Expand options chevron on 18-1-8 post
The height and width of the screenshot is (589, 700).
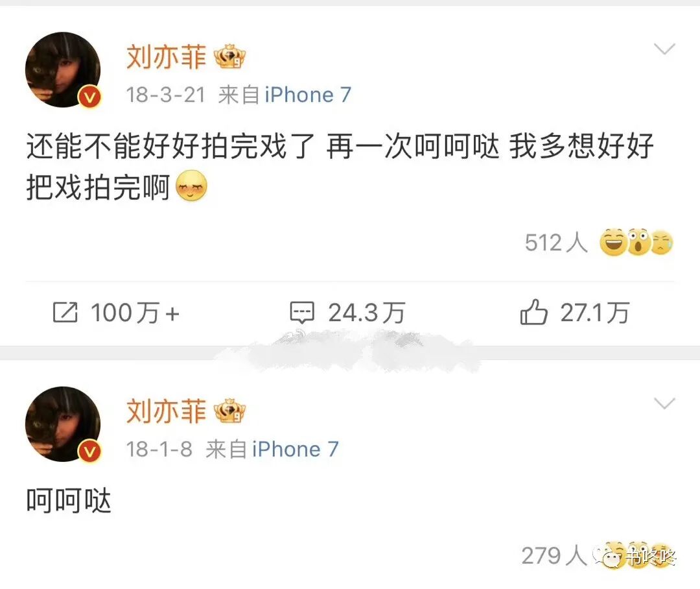point(664,403)
